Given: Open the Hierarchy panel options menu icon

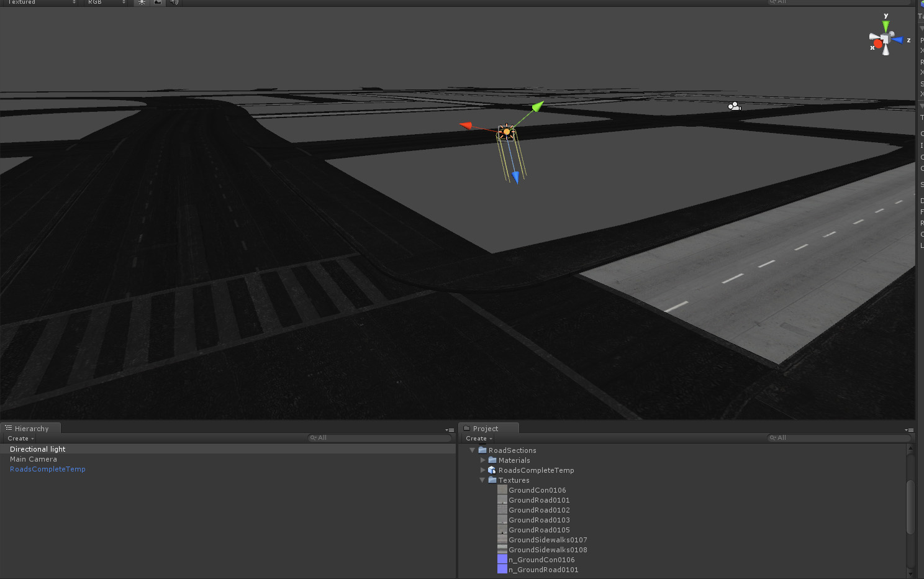Looking at the screenshot, I should tap(450, 430).
